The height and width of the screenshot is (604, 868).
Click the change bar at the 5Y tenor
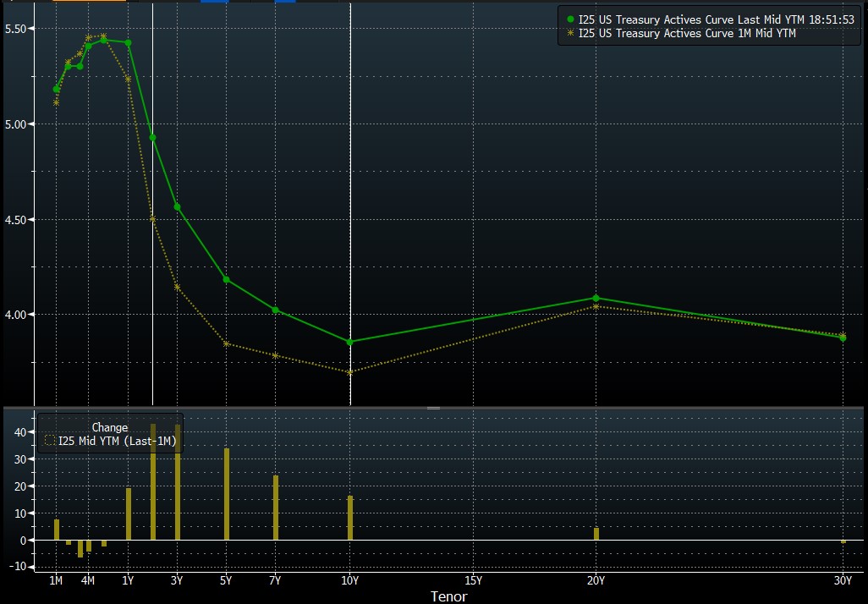click(227, 494)
